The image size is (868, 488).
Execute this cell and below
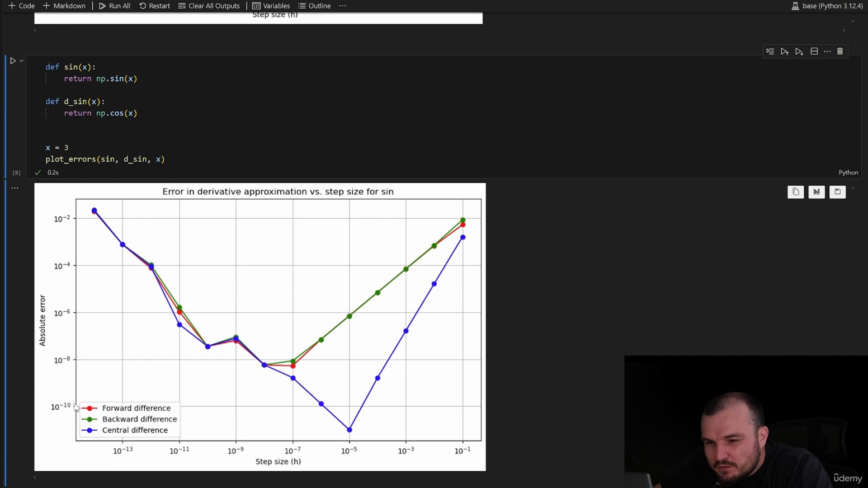[799, 52]
